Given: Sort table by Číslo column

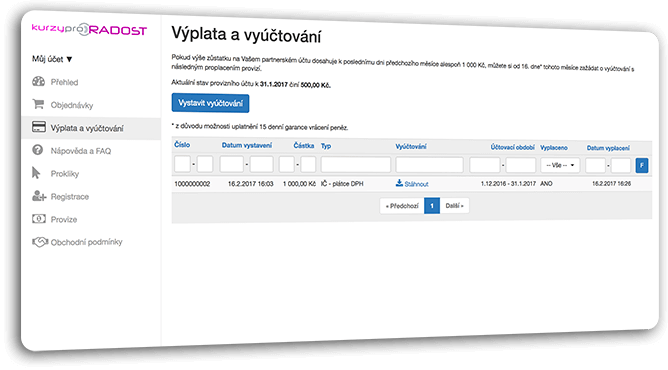Looking at the screenshot, I should [182, 145].
